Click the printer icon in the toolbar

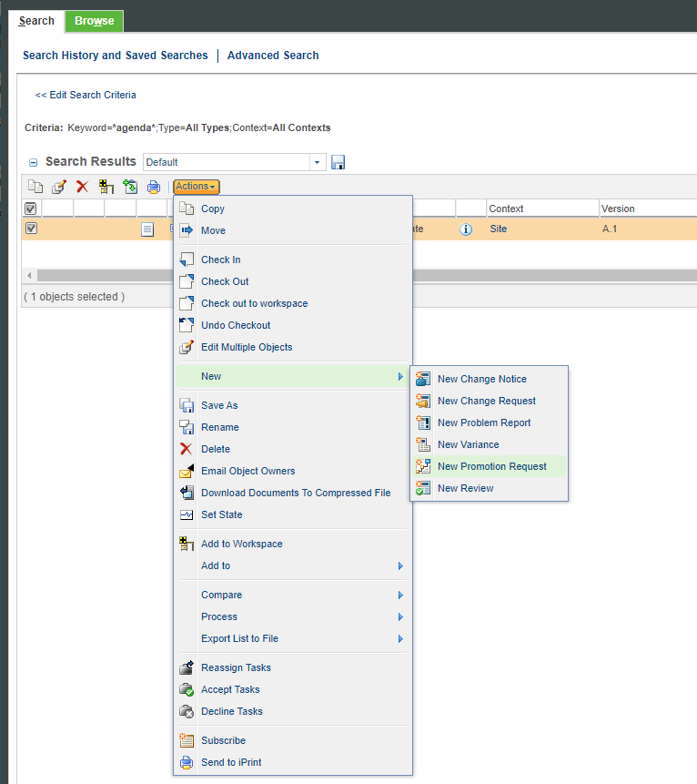[154, 187]
